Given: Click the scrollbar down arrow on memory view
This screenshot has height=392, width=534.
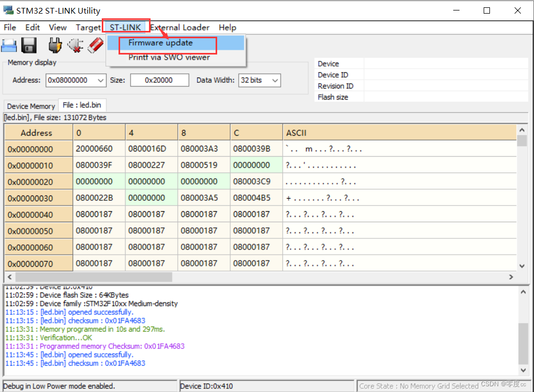Looking at the screenshot, I should (x=522, y=266).
